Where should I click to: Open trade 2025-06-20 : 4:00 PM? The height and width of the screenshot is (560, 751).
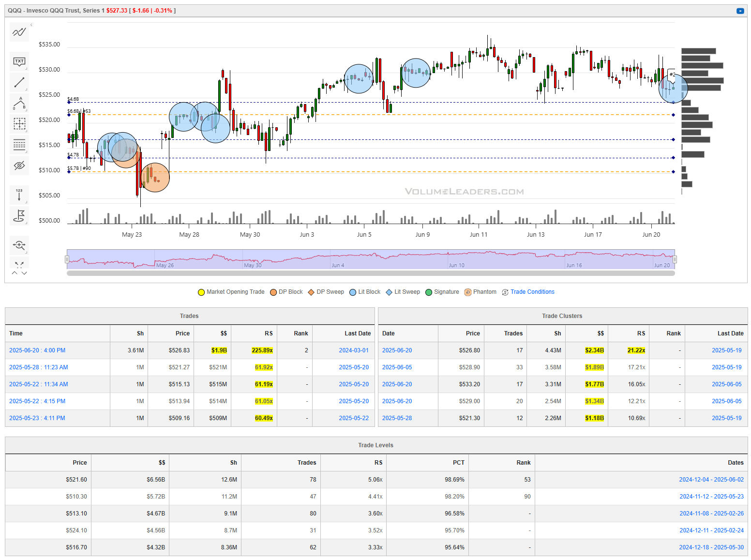pyautogui.click(x=37, y=350)
